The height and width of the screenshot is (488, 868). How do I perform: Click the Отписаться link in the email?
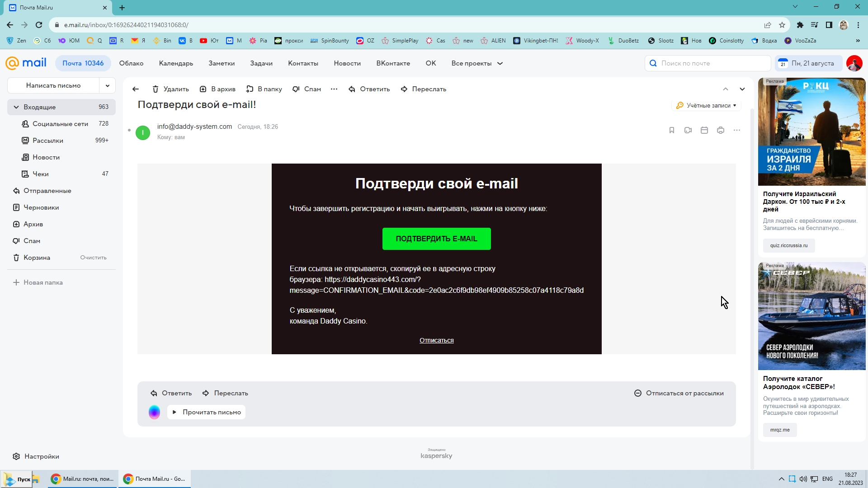(x=436, y=340)
